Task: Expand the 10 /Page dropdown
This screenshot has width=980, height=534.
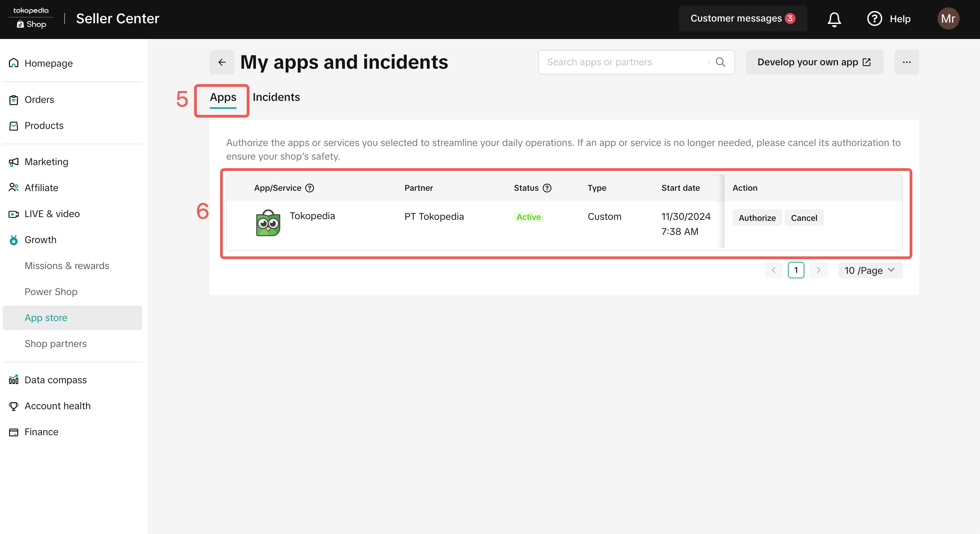Action: [870, 270]
